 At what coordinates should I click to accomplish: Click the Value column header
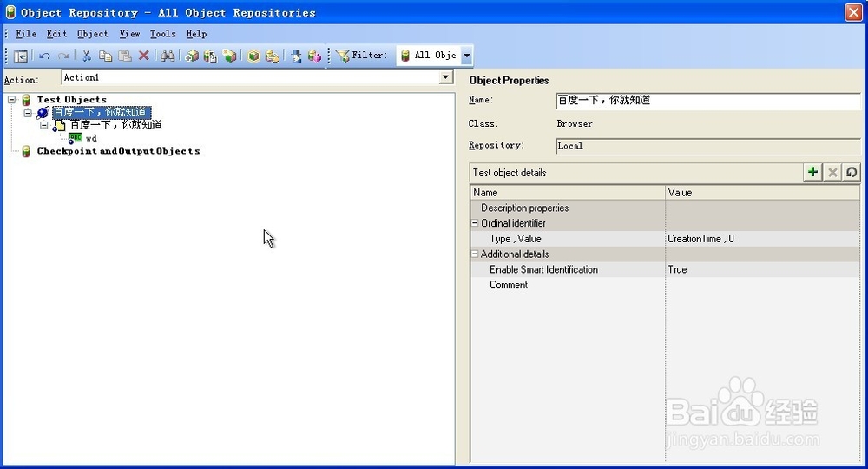[x=762, y=193]
